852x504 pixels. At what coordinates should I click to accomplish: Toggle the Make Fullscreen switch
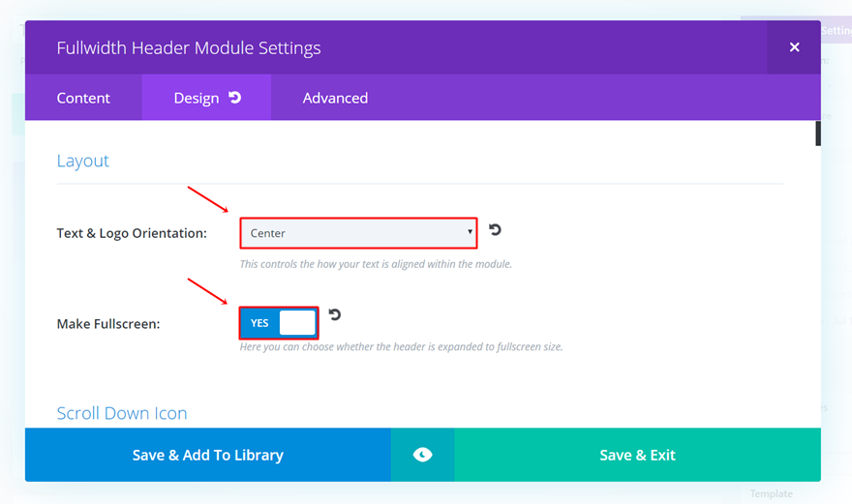coord(279,323)
